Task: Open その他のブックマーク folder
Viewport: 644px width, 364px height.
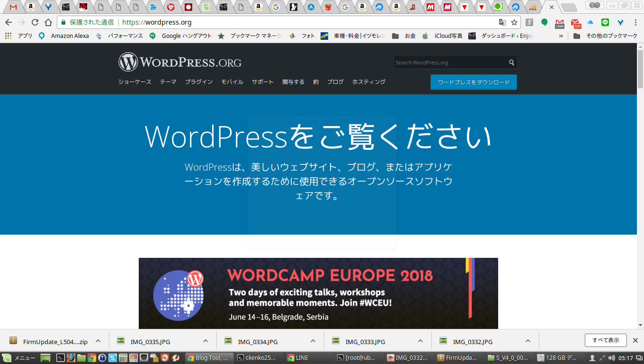Action: pyautogui.click(x=605, y=36)
